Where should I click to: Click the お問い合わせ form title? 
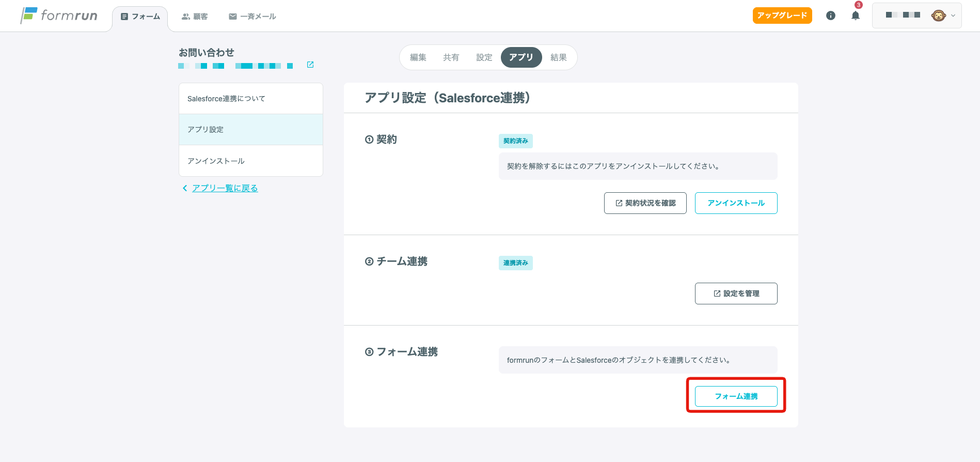[207, 53]
